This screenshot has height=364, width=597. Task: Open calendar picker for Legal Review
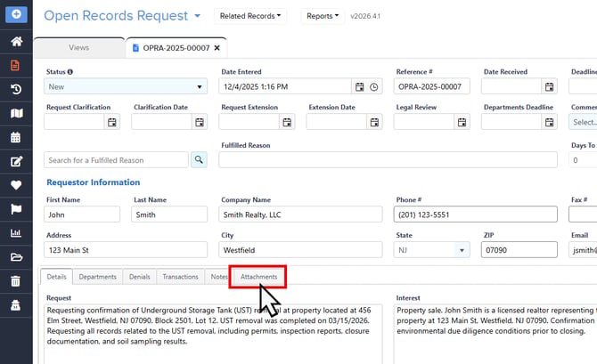click(462, 122)
